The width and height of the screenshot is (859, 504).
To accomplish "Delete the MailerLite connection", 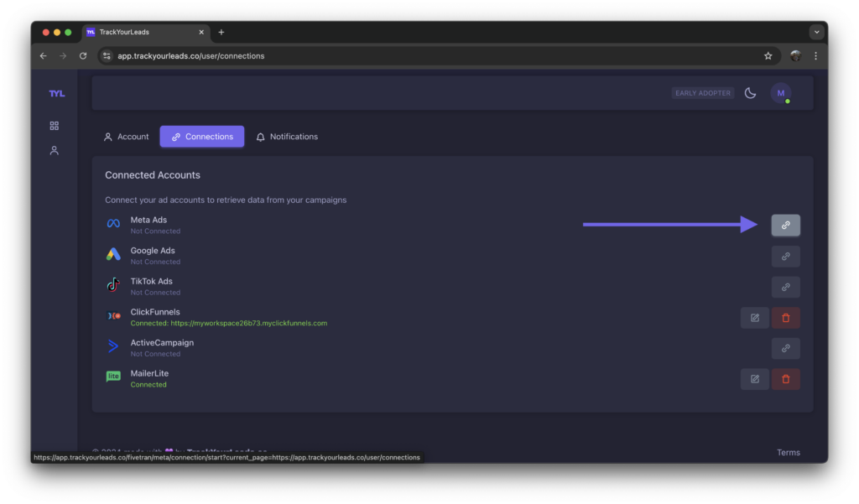I will coord(785,379).
